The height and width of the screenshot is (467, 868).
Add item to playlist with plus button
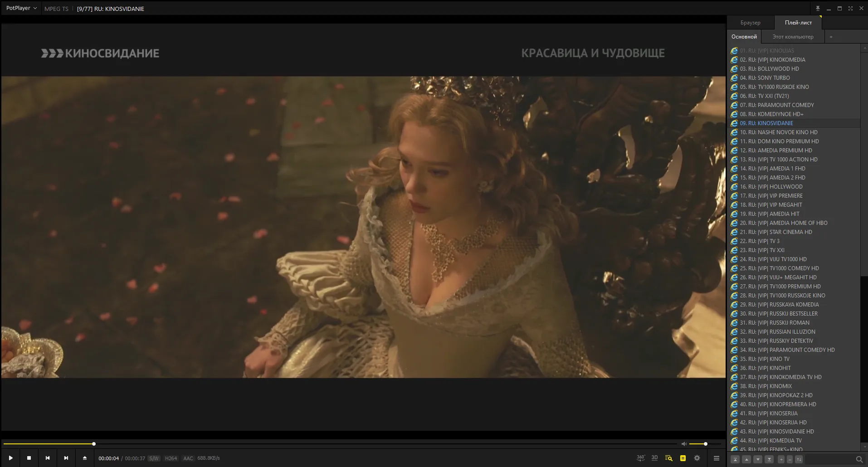[x=781, y=459]
